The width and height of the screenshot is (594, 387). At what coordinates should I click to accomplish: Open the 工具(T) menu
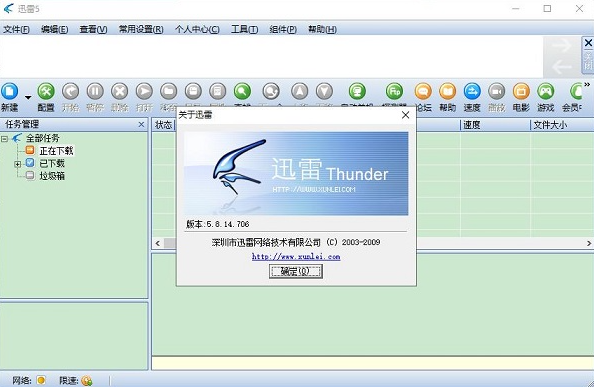244,29
